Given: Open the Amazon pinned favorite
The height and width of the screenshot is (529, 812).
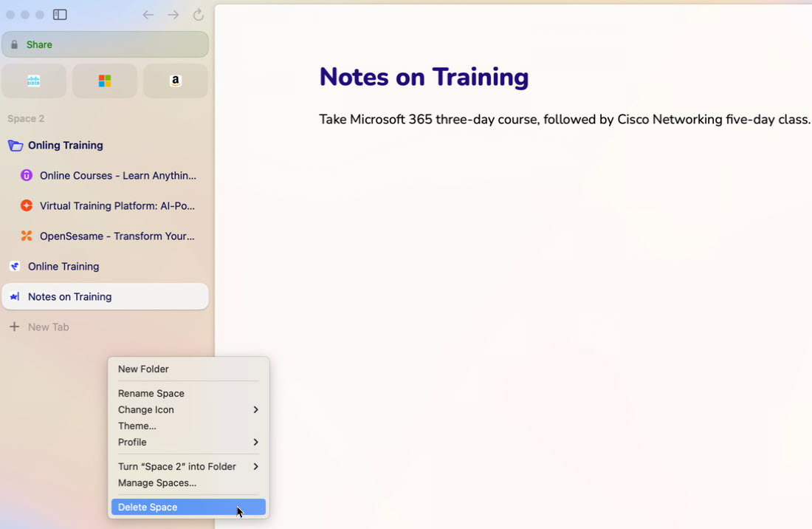Looking at the screenshot, I should coord(175,81).
